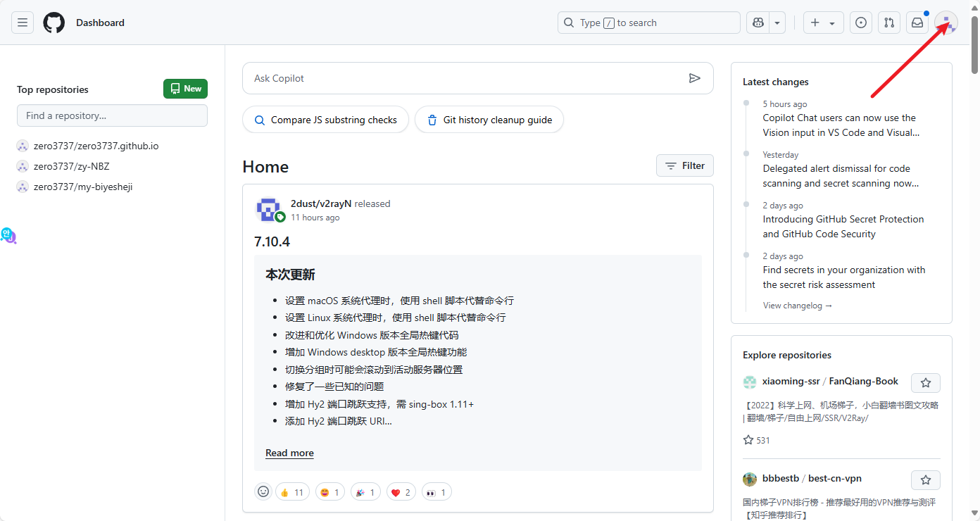Open the Create new plus menu

(x=823, y=23)
